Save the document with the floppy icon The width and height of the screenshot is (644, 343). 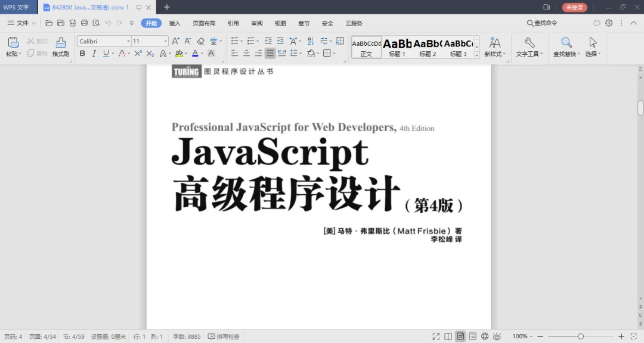click(61, 23)
